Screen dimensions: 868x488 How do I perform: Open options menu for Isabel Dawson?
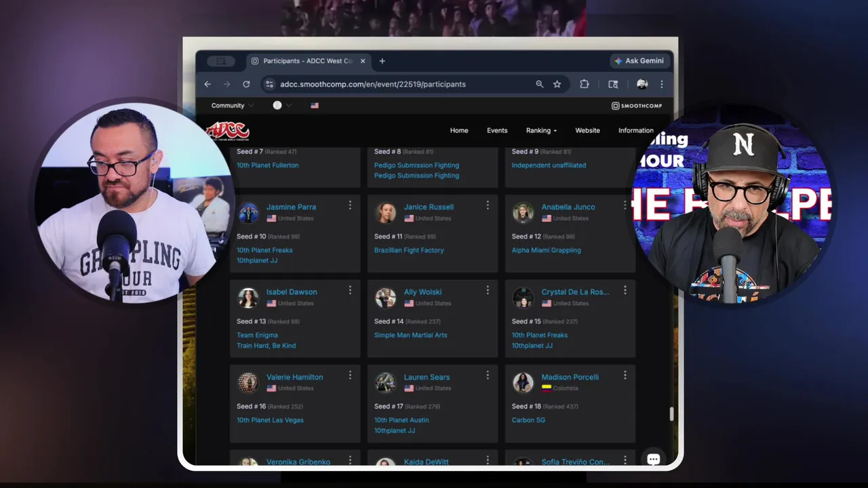(350, 290)
